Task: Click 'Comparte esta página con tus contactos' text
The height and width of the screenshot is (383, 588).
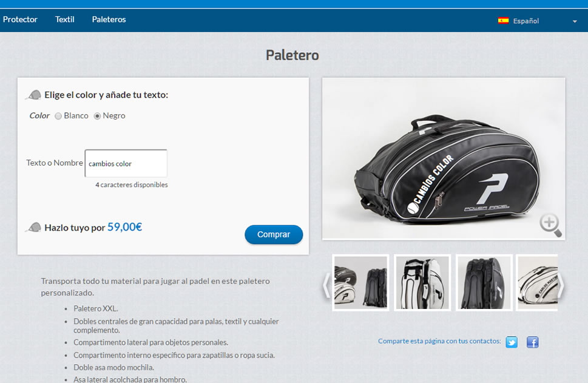Action: pos(439,341)
